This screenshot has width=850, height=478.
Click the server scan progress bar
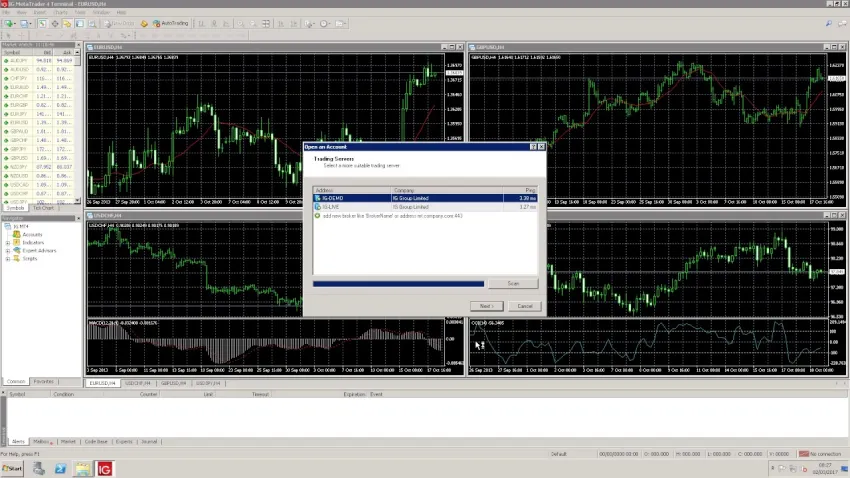point(398,283)
